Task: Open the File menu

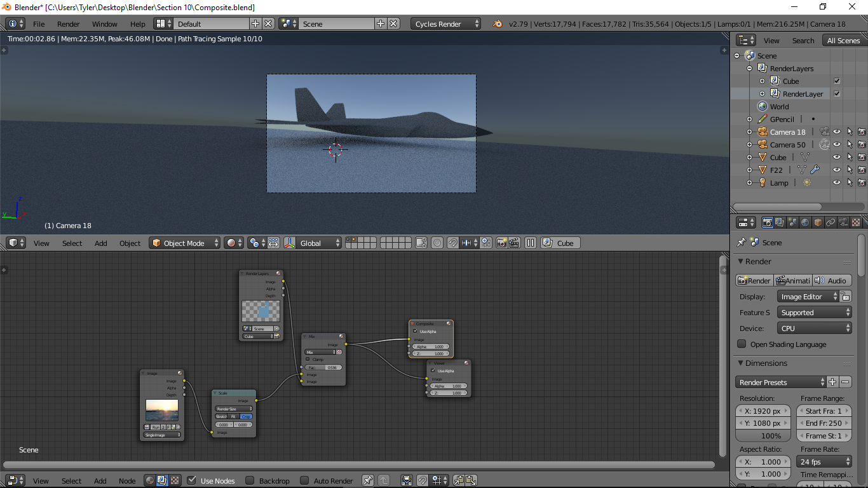Action: [x=39, y=24]
